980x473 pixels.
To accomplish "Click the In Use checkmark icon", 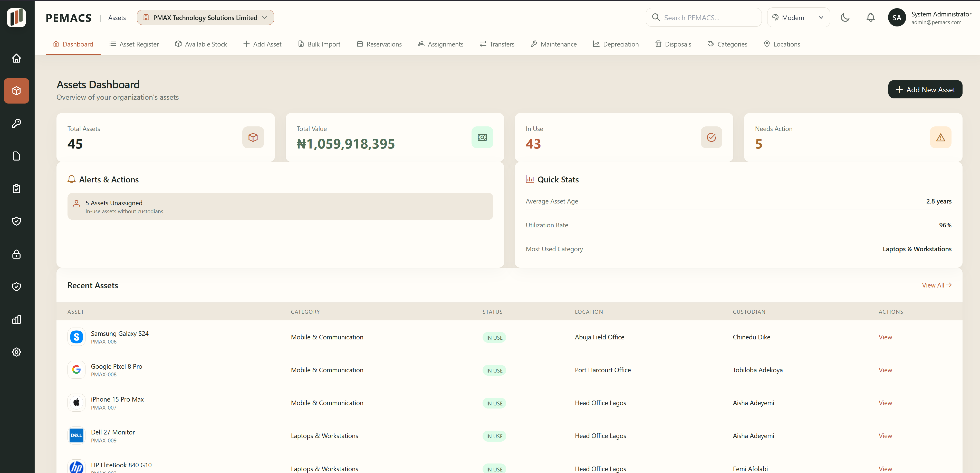I will pos(712,137).
